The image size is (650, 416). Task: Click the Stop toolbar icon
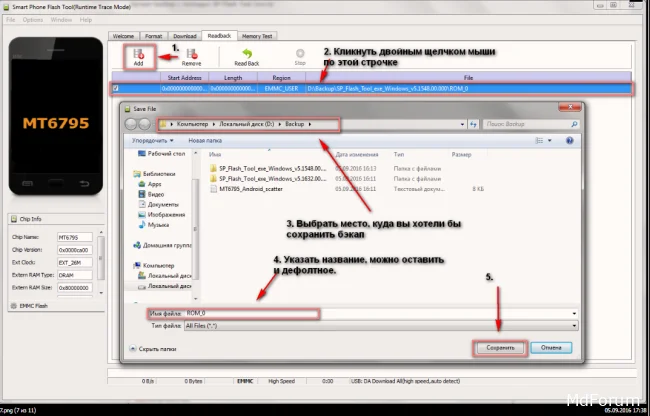tap(300, 55)
